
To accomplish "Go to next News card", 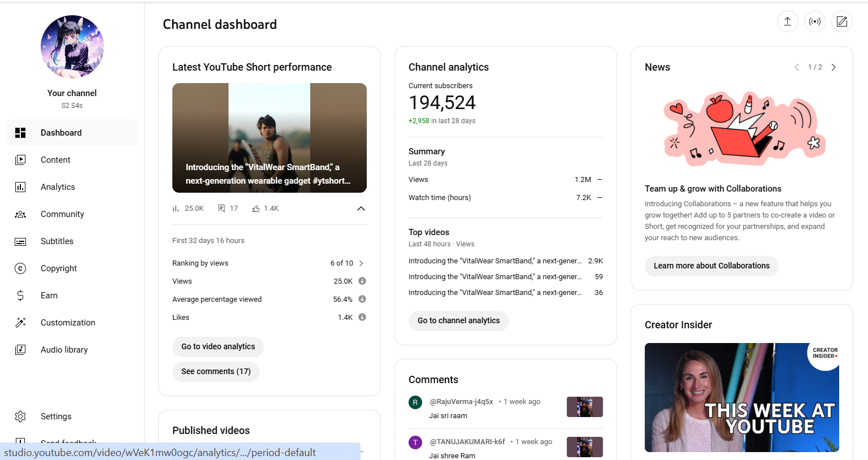I will [833, 67].
